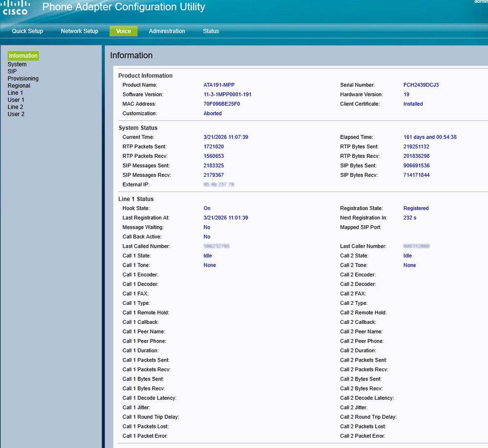This screenshot has width=488, height=448.
Task: Click the Line 1 Status header
Action: coord(136,199)
